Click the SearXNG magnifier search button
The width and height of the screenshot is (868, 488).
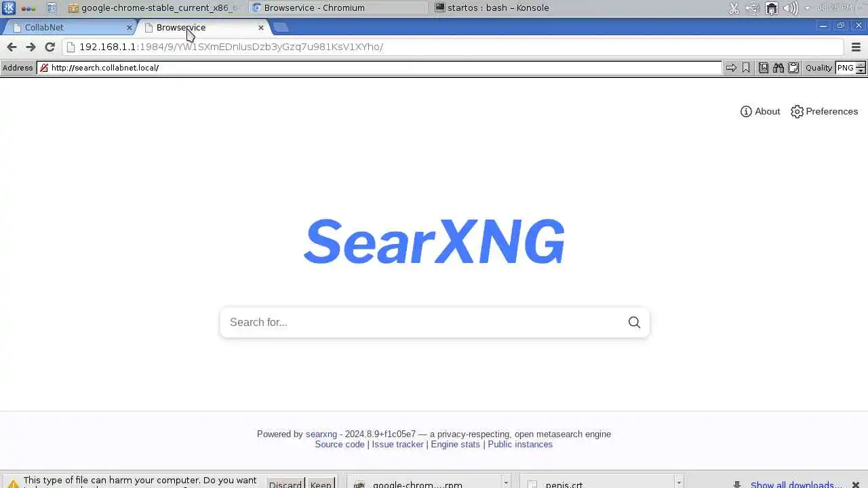coord(634,323)
